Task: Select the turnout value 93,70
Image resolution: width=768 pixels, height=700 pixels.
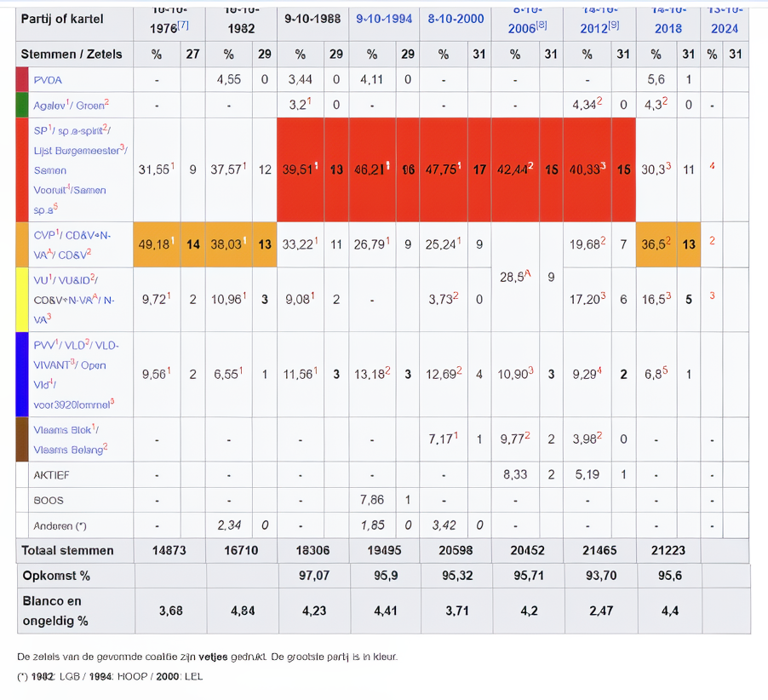Action: (x=601, y=576)
